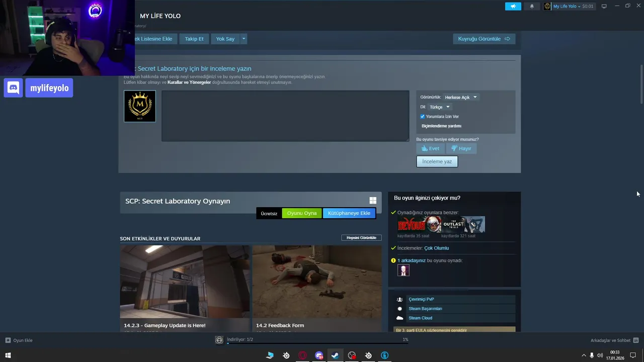Viewport: 644px width, 362px height.
Task: Open the Steam announcements megaphone icon
Action: coord(513,6)
